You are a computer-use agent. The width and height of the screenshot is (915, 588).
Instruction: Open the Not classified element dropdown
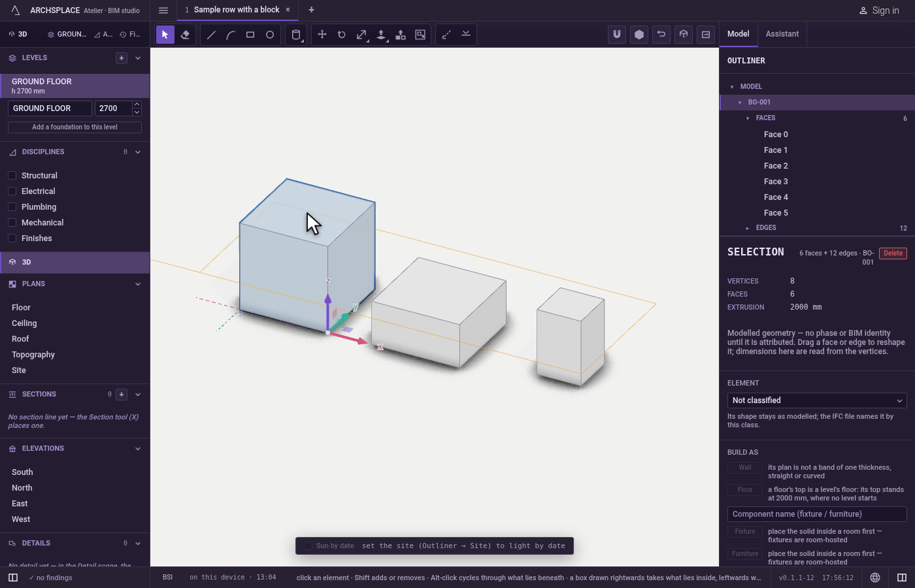(817, 400)
